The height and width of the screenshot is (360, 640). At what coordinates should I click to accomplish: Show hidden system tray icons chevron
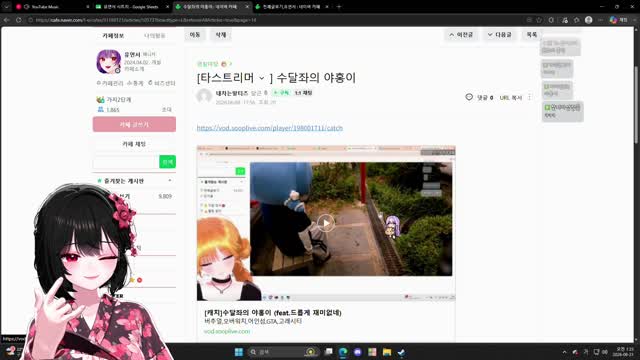pyautogui.click(x=564, y=352)
